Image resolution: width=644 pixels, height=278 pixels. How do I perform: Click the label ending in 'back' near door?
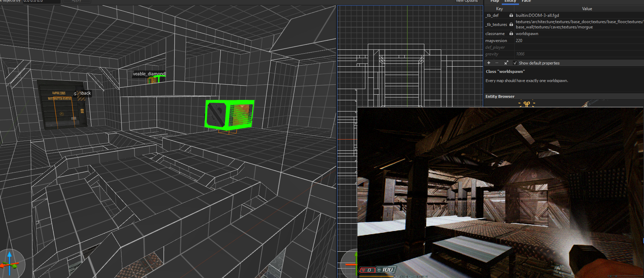(x=83, y=93)
